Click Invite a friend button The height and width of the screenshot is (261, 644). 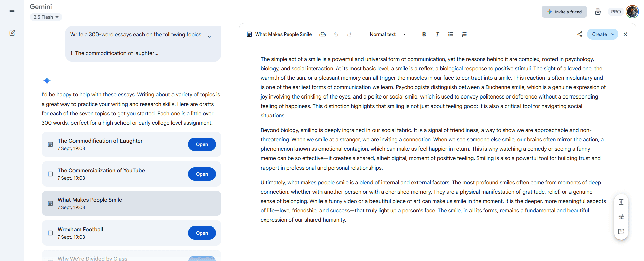[x=564, y=12]
